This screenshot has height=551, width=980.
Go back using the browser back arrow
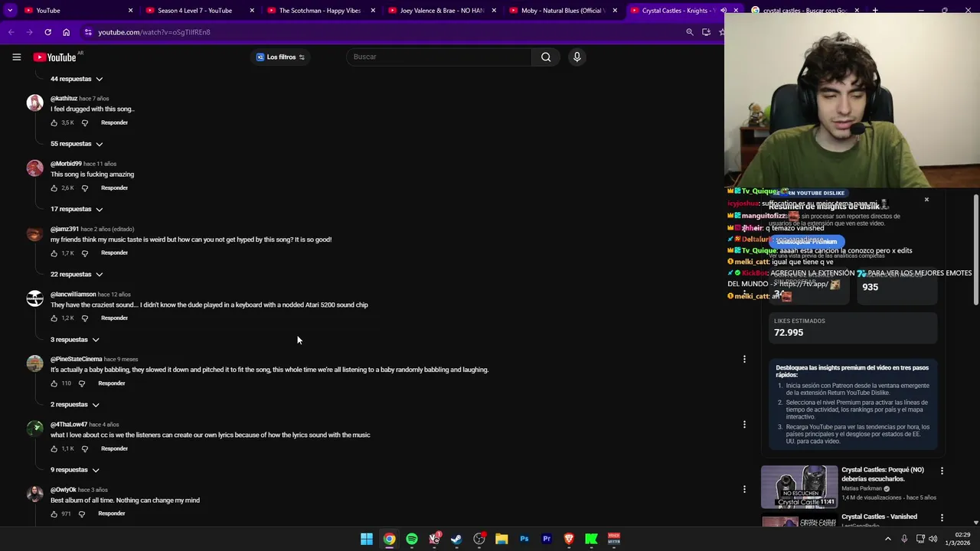11,32
